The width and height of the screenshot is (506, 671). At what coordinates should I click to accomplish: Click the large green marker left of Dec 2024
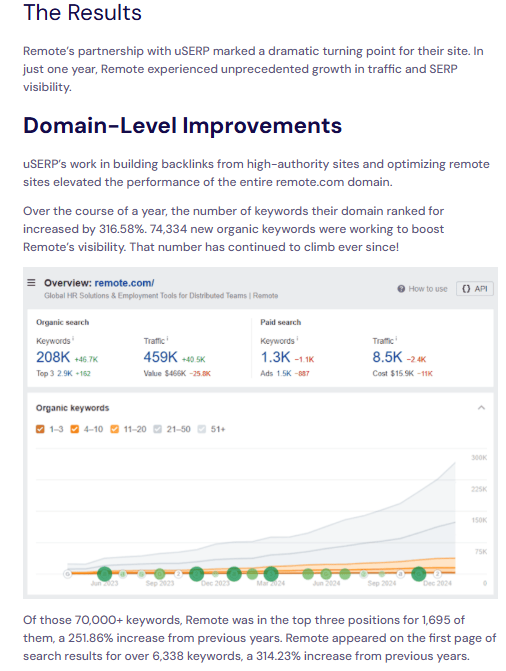[419, 573]
